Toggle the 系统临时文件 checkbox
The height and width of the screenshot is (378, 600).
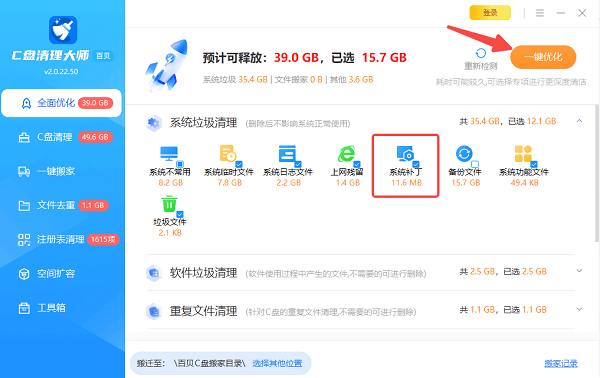point(239,165)
